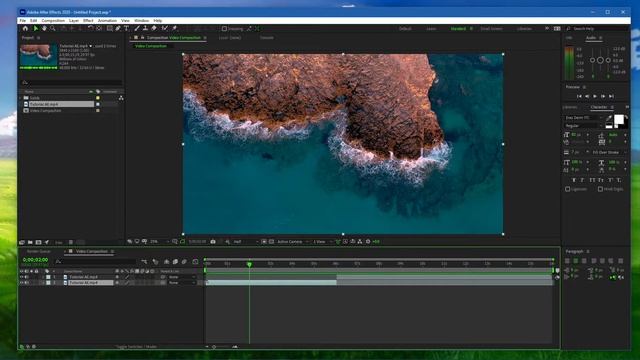Switch to Libraries workspace
The width and height of the screenshot is (640, 360).
[x=524, y=29]
